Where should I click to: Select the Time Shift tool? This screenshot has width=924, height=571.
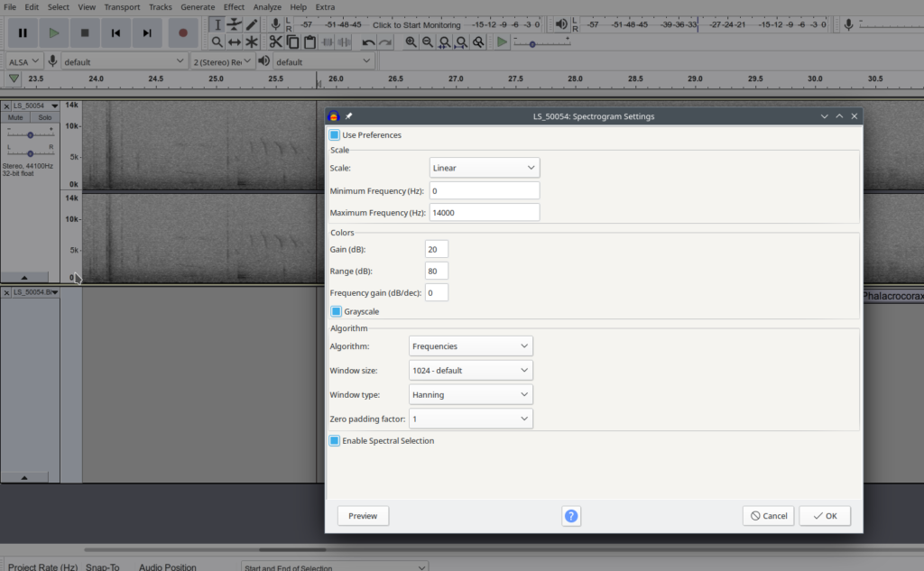[x=235, y=42]
